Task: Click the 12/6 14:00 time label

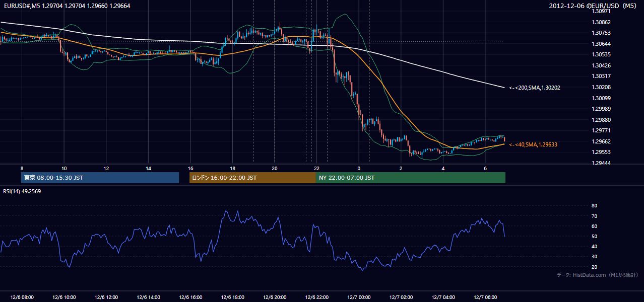Action: [x=148, y=297]
